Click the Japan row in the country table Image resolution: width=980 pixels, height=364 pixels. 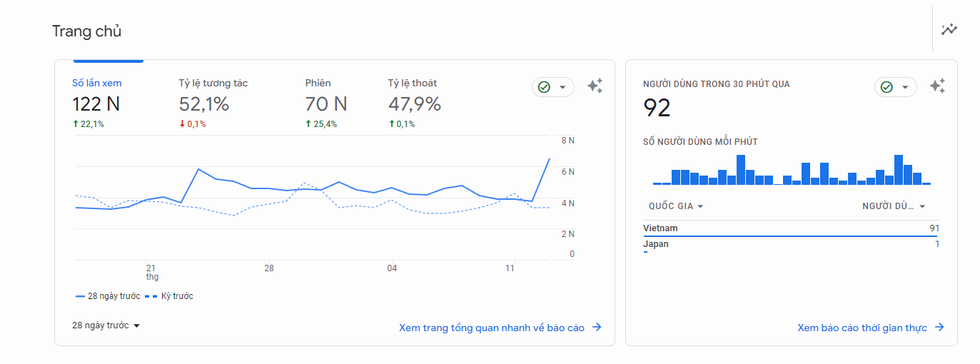tap(791, 244)
